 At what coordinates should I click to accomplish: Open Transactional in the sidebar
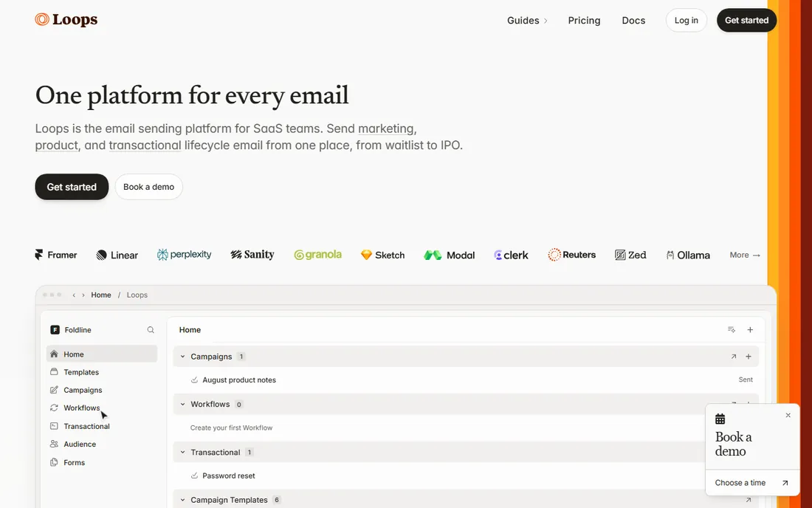click(102, 426)
